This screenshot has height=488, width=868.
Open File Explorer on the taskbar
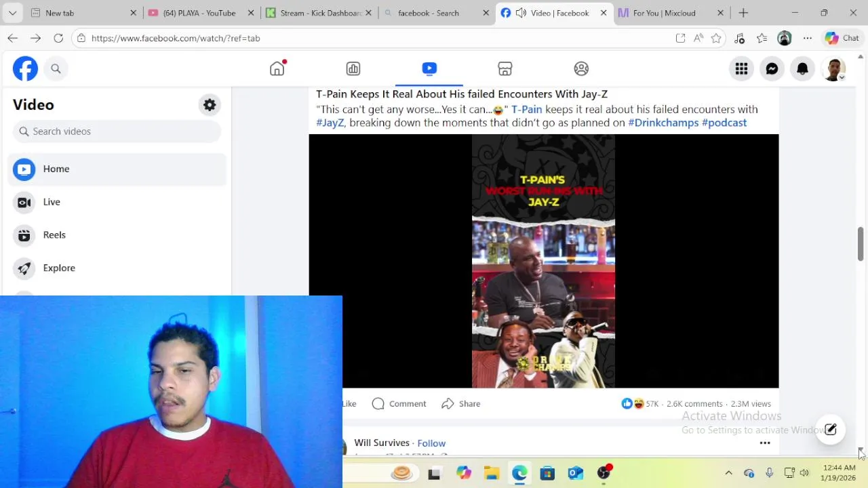[492, 473]
